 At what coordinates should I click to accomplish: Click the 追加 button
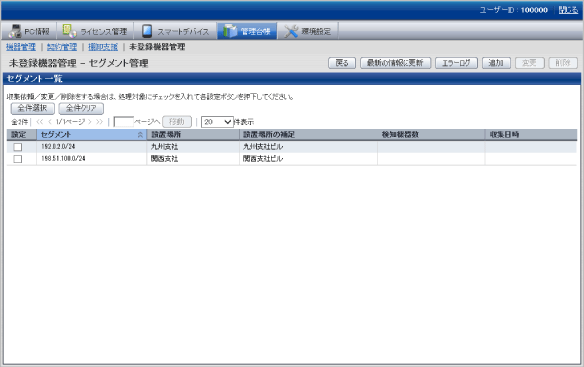[x=496, y=63]
